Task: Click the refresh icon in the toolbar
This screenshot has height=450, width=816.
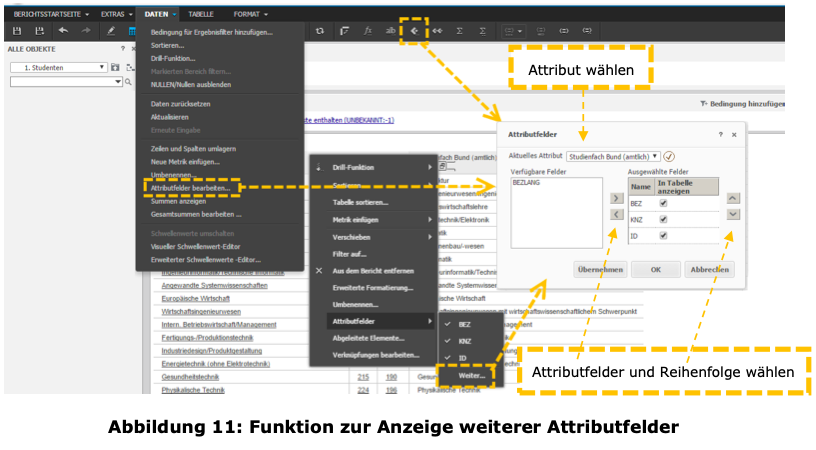Action: coord(319,31)
